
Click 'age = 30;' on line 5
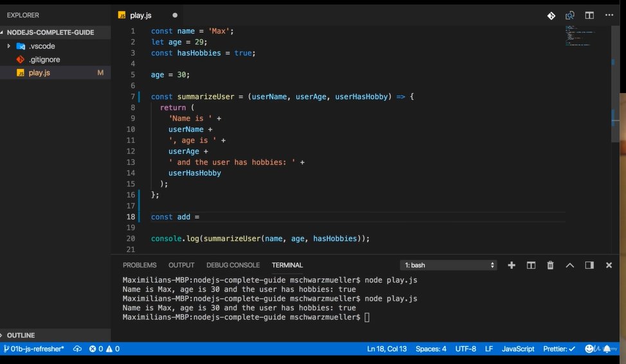(170, 75)
